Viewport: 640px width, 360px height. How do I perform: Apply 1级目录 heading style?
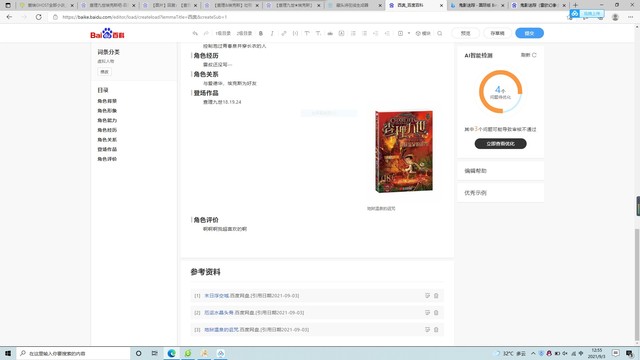tap(223, 33)
